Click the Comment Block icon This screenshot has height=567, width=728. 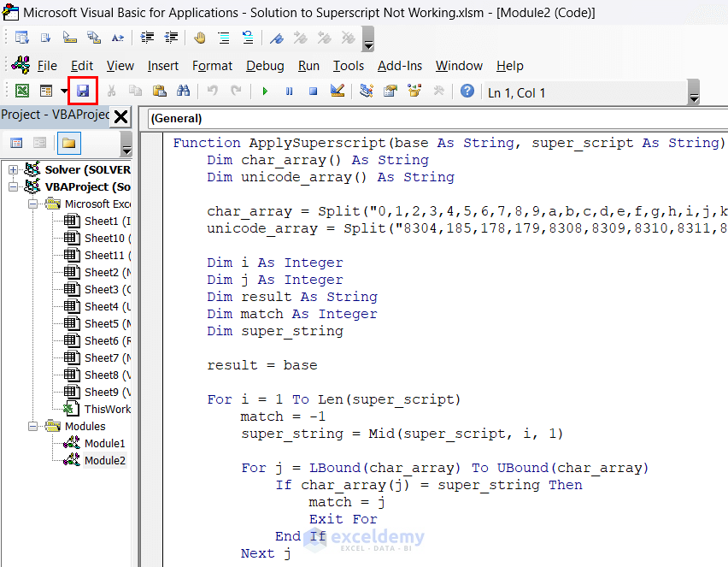(224, 38)
